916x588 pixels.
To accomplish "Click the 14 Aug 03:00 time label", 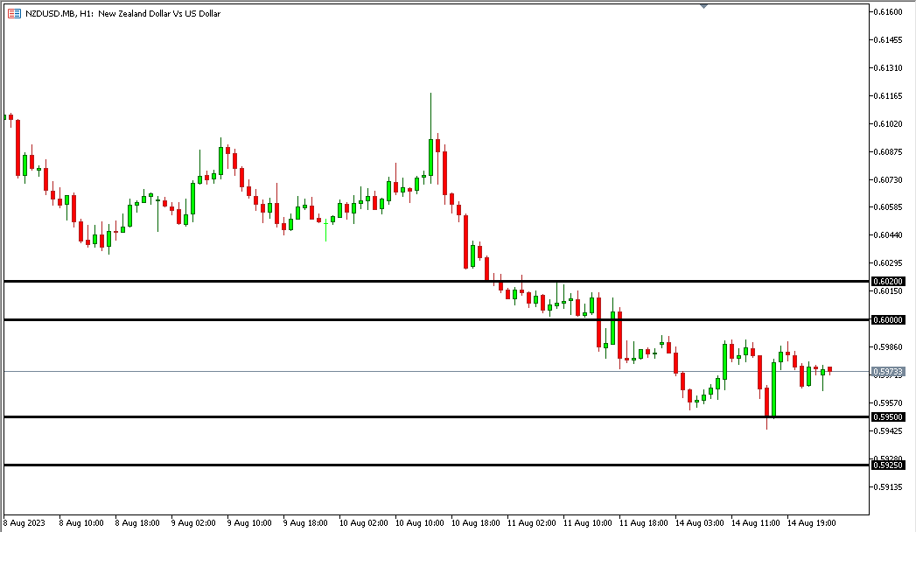I will [699, 523].
